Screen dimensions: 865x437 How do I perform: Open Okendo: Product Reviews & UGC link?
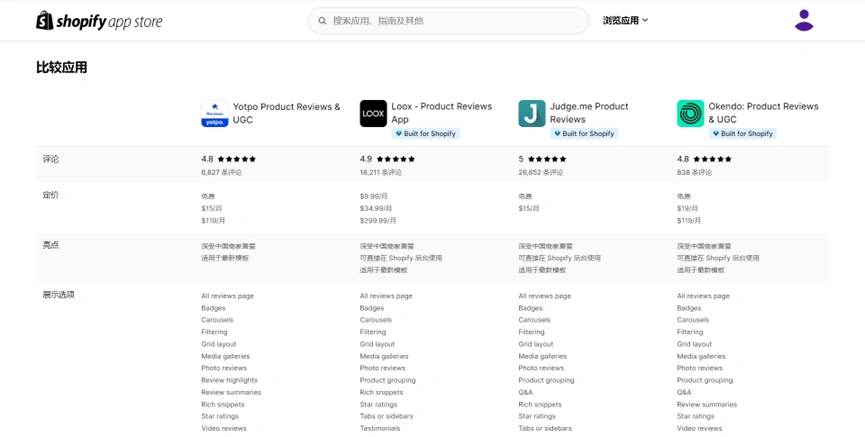[763, 113]
